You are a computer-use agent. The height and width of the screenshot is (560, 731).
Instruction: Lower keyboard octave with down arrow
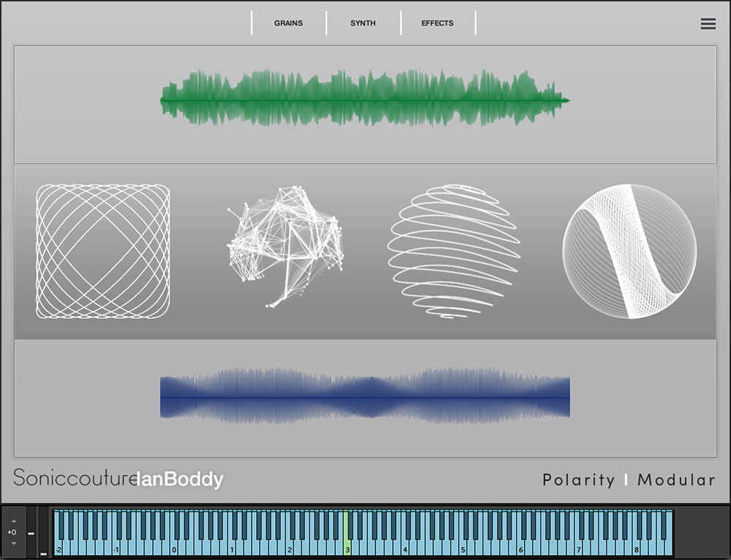coord(12,544)
